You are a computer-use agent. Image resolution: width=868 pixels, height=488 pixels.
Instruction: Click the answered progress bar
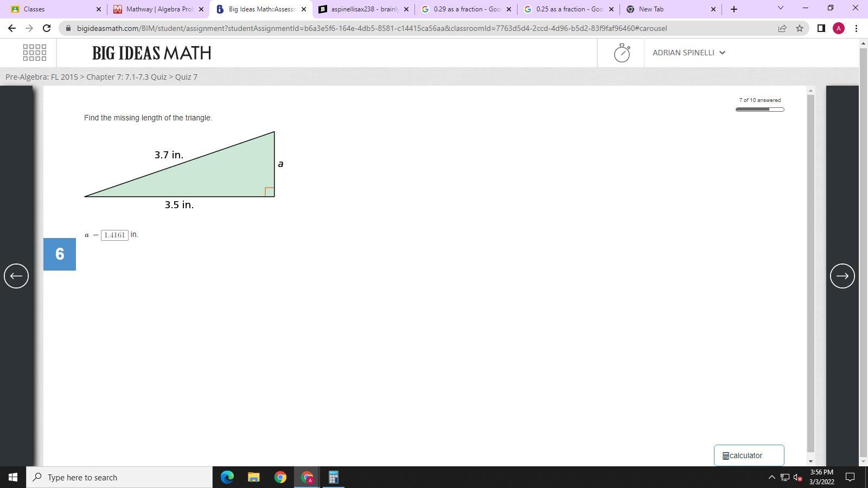point(759,110)
